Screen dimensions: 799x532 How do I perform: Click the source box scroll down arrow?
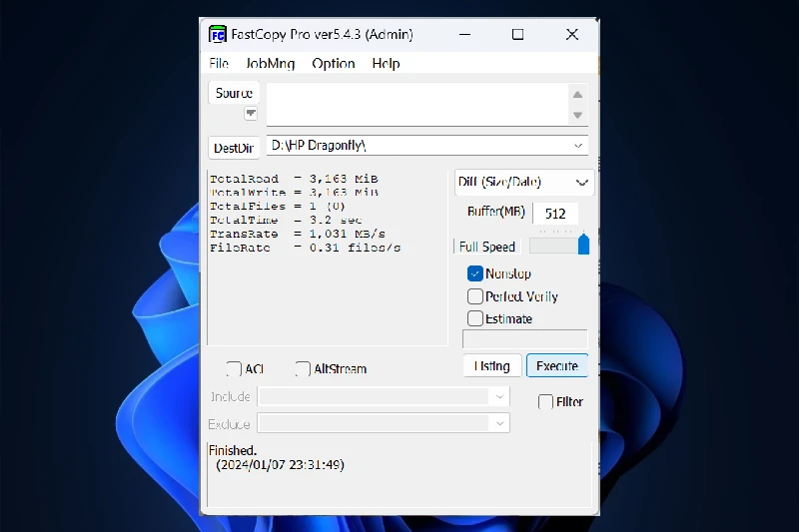(x=577, y=115)
